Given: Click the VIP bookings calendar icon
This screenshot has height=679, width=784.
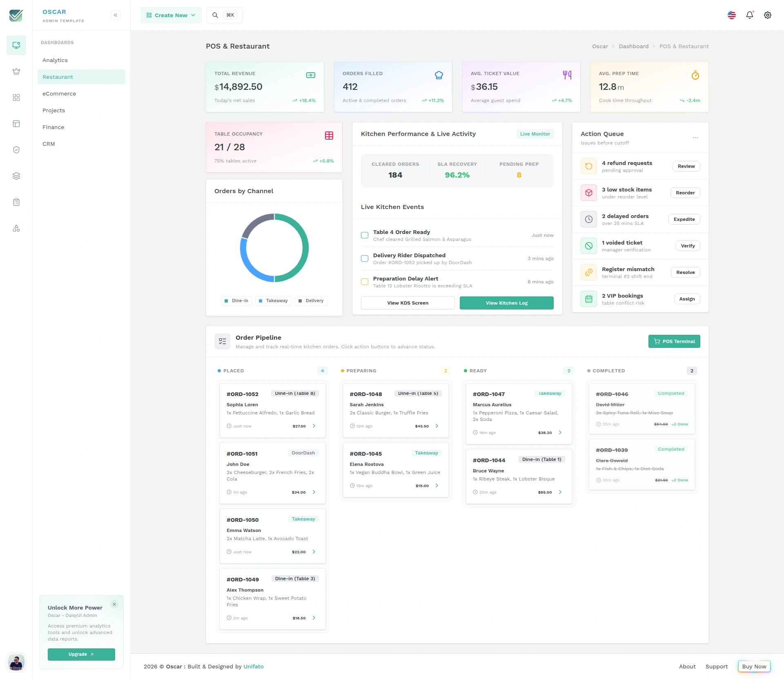Looking at the screenshot, I should [589, 299].
